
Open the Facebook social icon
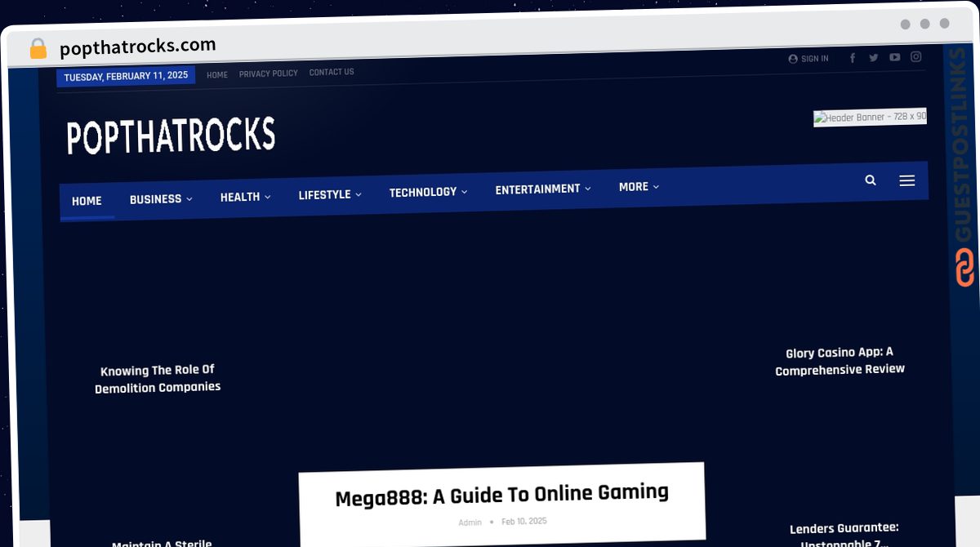coord(853,58)
